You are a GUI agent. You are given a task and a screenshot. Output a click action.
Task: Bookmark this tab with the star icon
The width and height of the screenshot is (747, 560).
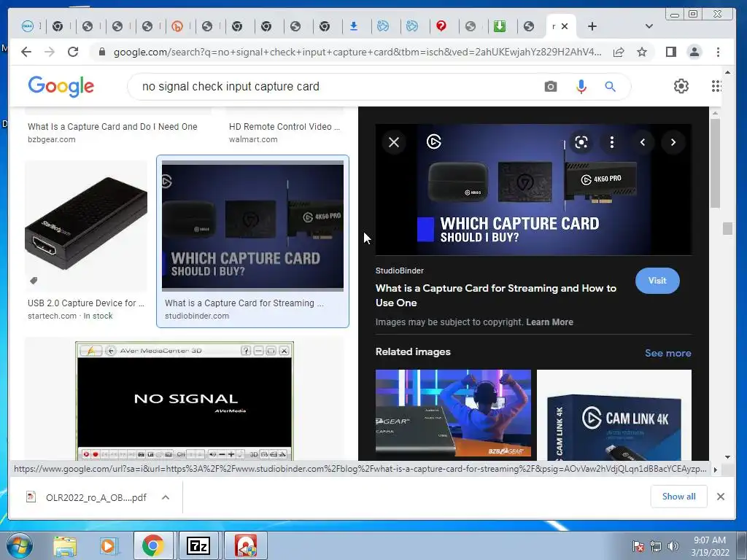pyautogui.click(x=642, y=52)
